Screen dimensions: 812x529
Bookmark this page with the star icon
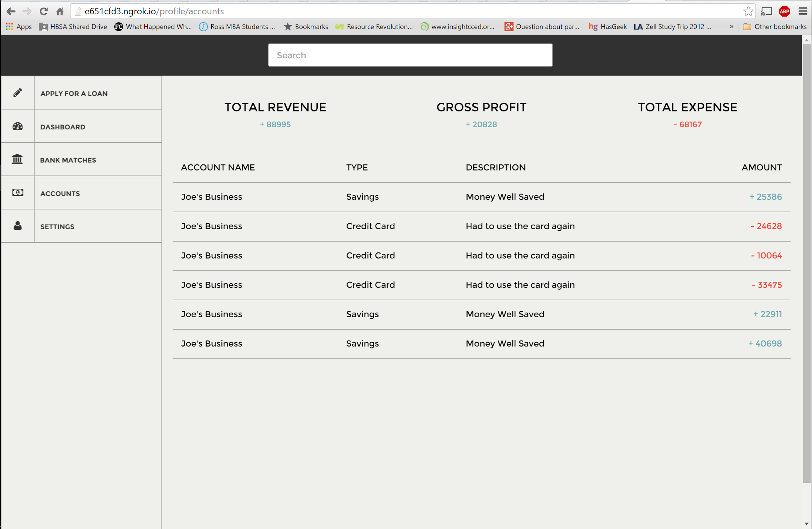(748, 11)
